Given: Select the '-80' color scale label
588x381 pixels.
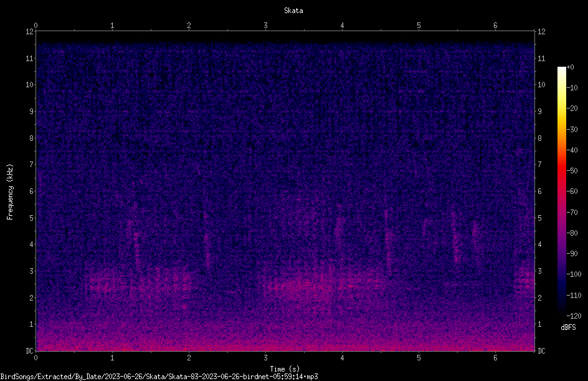Looking at the screenshot, I should coord(572,233).
